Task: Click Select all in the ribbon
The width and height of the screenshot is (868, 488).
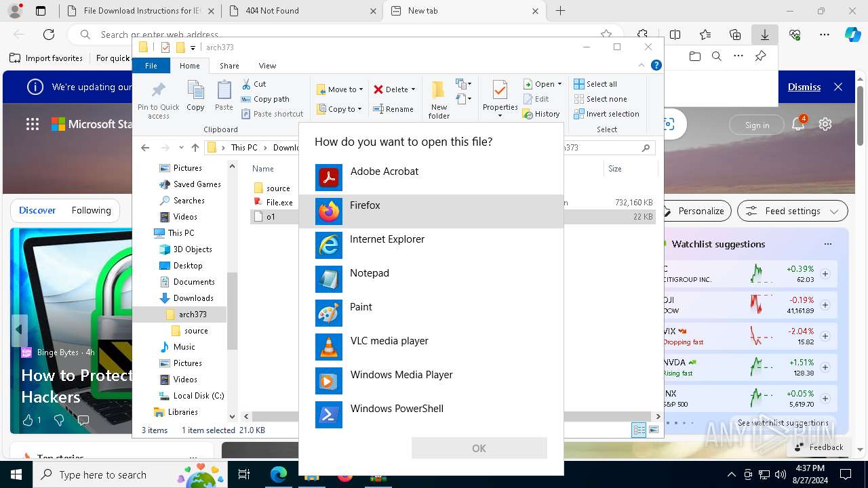Action: point(595,84)
